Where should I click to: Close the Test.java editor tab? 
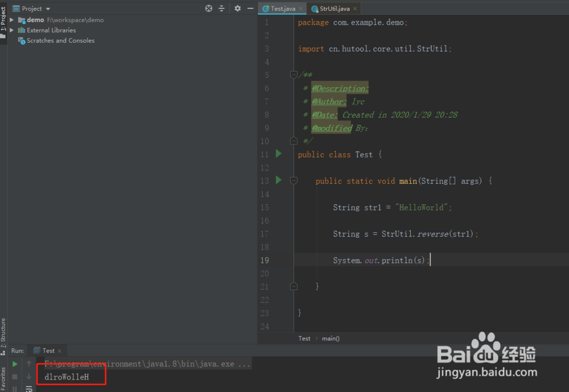[x=301, y=9]
